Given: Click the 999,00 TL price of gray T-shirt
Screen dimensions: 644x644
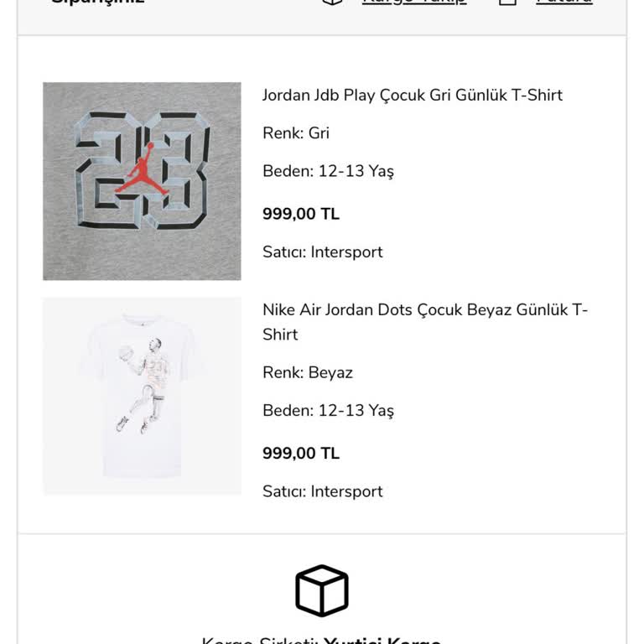Looking at the screenshot, I should (x=301, y=214).
